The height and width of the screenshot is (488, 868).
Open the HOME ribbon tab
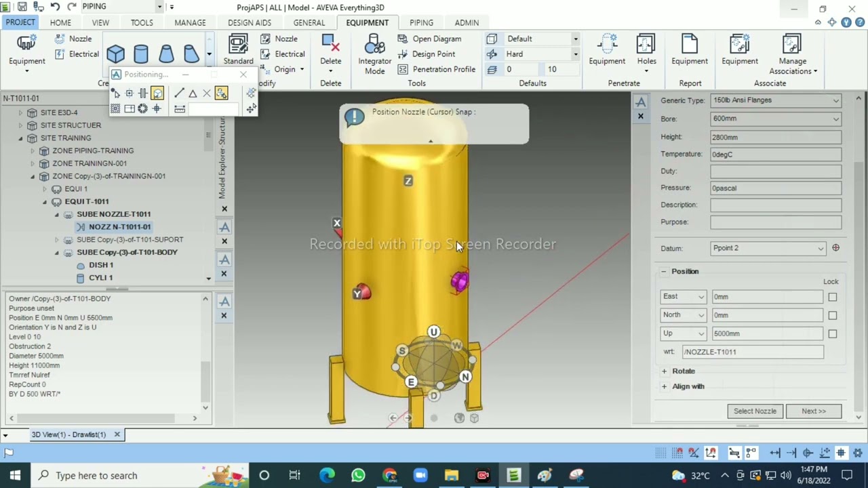click(60, 22)
